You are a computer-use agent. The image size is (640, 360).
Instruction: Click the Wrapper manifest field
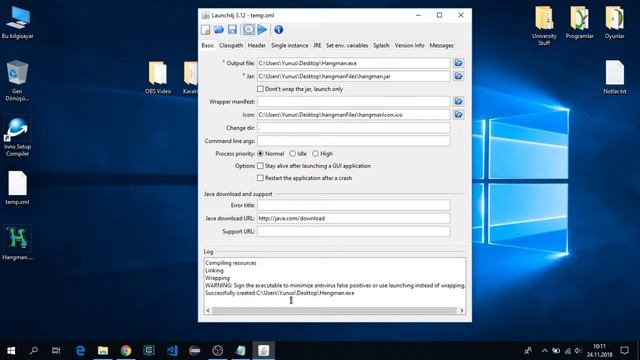pyautogui.click(x=353, y=102)
